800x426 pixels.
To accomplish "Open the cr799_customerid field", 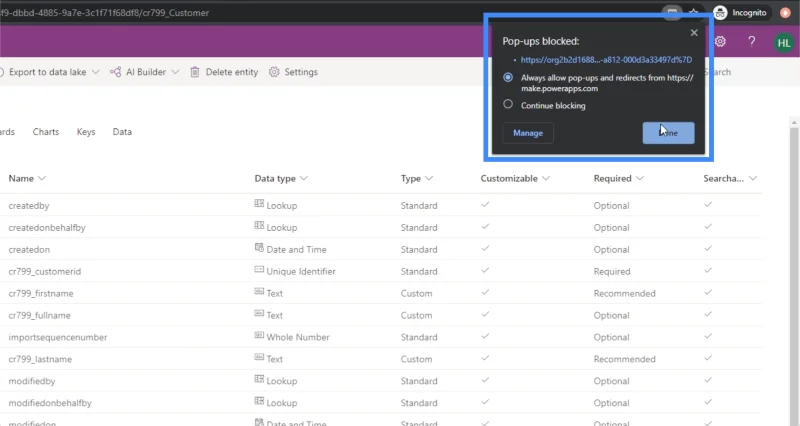I will pos(45,271).
